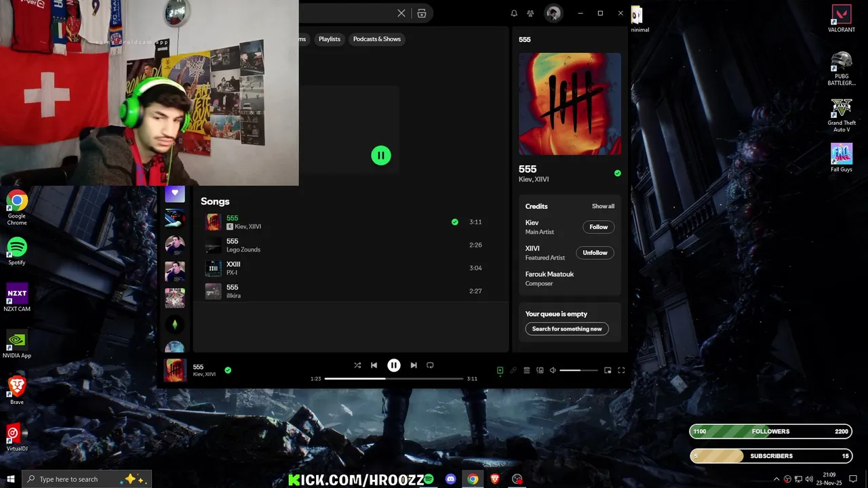Open NZXT CAM desktop shortcut
This screenshot has width=868, height=488.
click(17, 298)
